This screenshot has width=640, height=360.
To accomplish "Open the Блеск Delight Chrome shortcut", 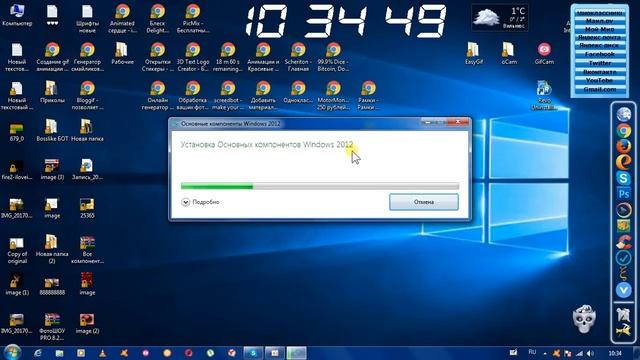I will point(157,18).
